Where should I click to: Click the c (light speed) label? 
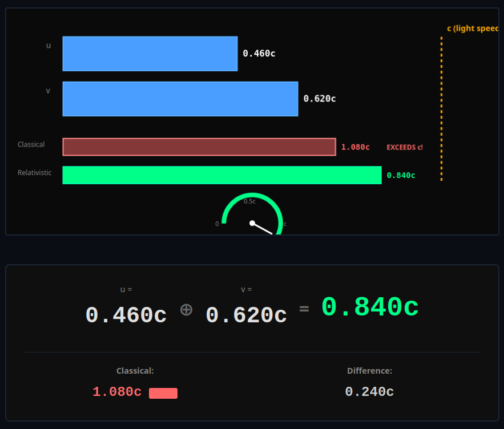click(x=473, y=29)
